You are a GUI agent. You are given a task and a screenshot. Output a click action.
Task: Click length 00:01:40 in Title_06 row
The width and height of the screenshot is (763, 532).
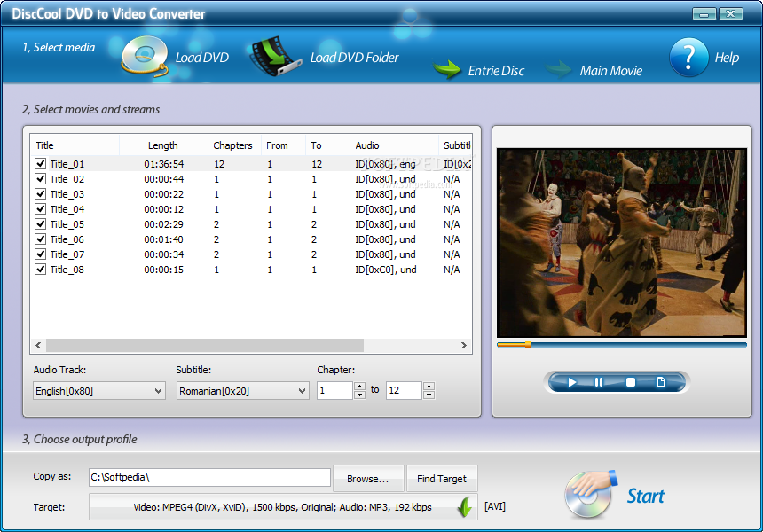pos(163,239)
